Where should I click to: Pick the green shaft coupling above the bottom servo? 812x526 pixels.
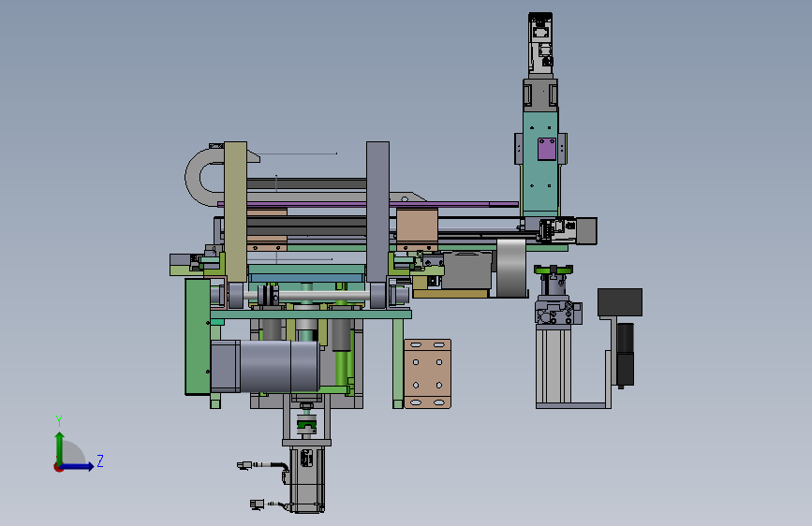[x=306, y=425]
